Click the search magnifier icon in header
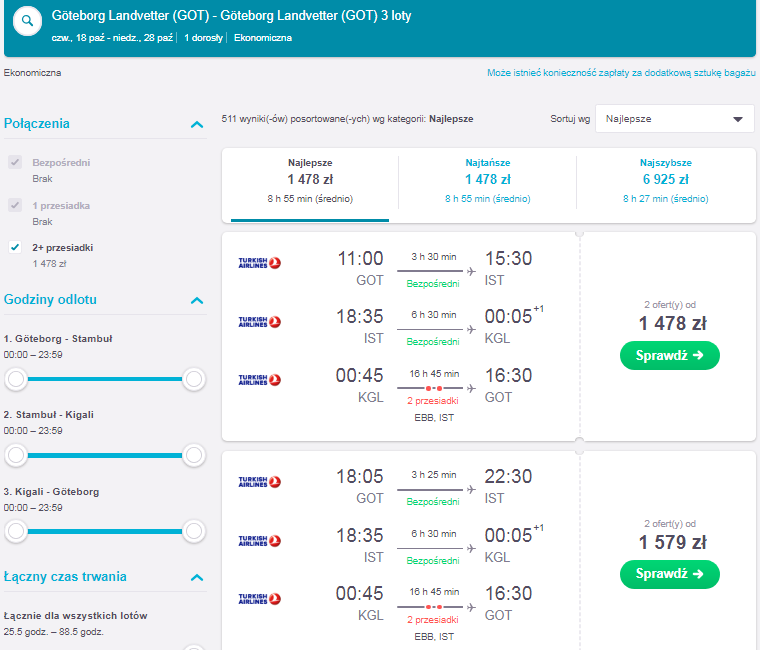 (x=27, y=21)
